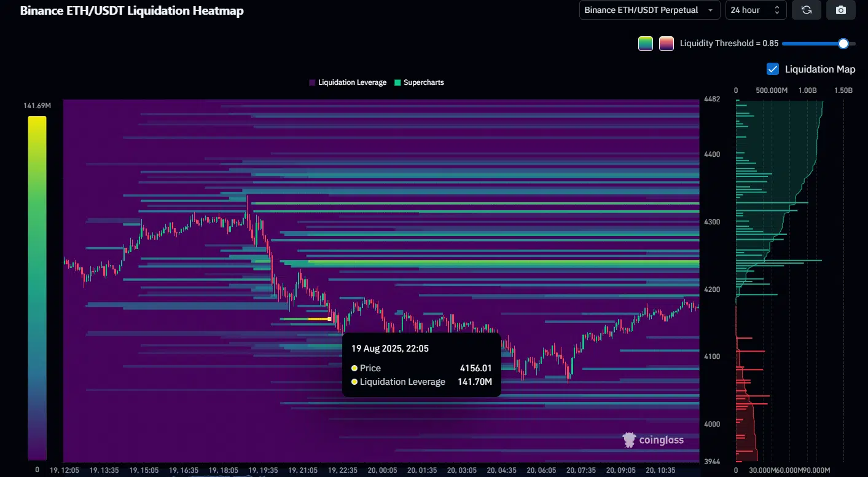The image size is (868, 477).
Task: Toggle the Liquidation Map checkbox
Action: pyautogui.click(x=773, y=69)
